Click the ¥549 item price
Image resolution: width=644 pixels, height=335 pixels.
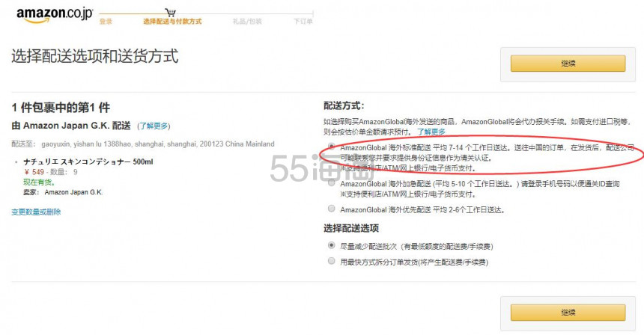coord(34,172)
